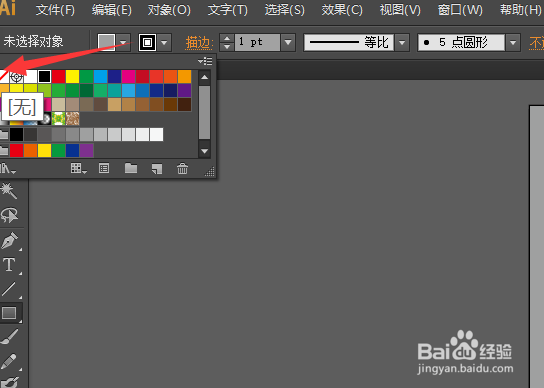Select the Paintbrush tool

coord(10,337)
